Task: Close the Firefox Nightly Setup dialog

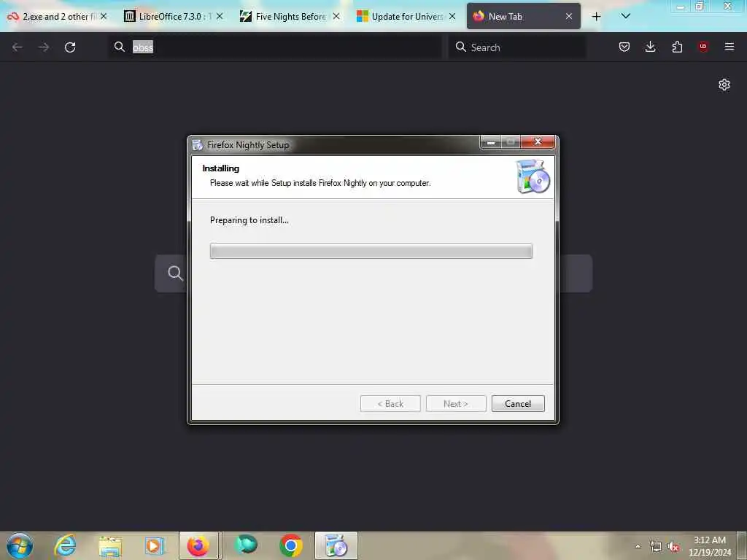Action: click(538, 141)
